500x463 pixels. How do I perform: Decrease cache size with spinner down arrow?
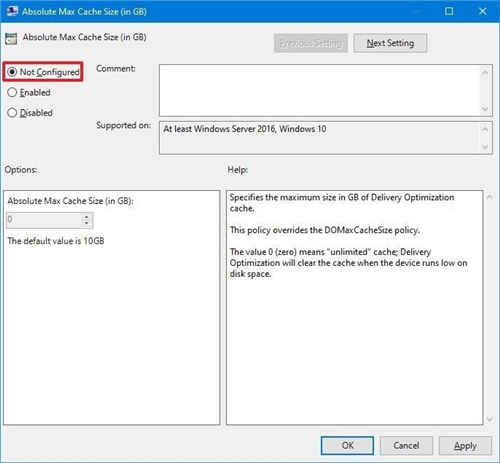[86, 224]
